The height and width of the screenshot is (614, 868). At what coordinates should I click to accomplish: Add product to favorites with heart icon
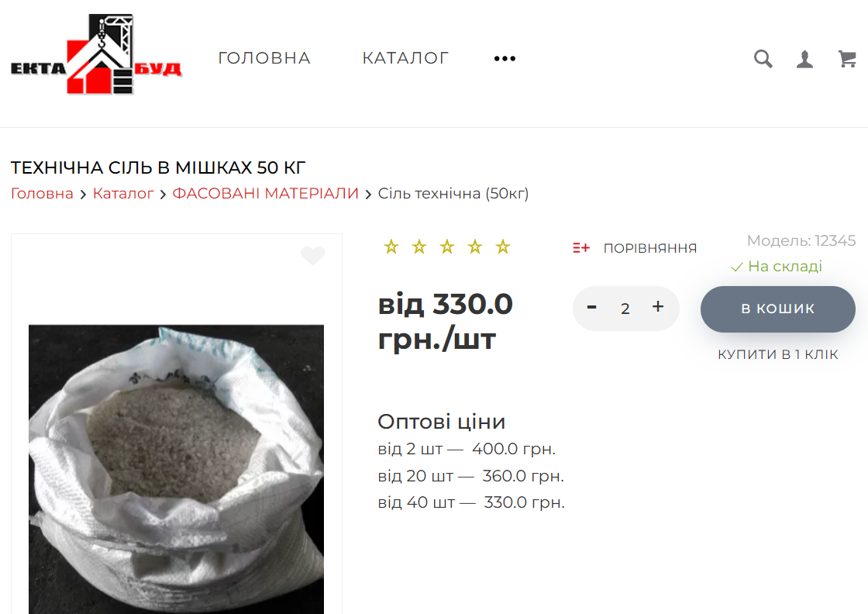313,255
